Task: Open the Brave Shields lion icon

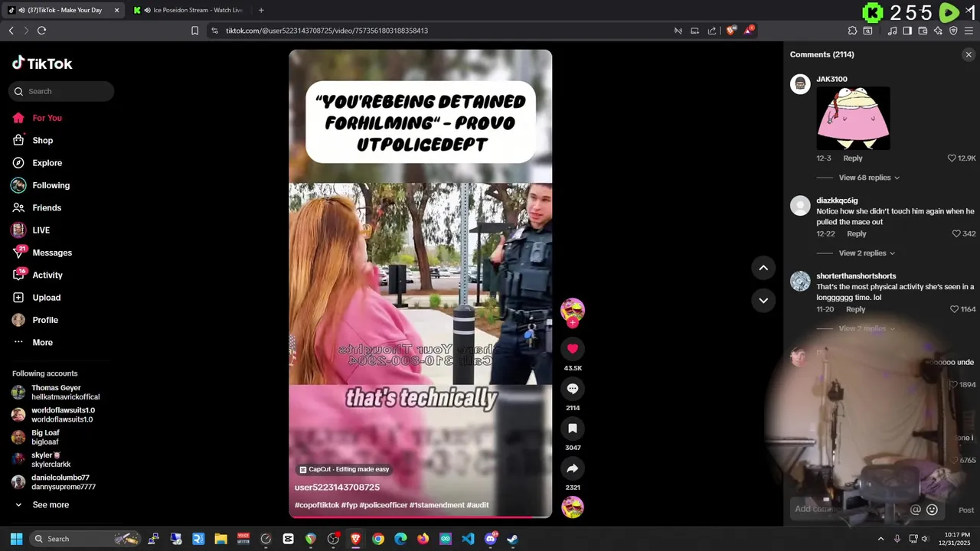Action: [x=731, y=31]
